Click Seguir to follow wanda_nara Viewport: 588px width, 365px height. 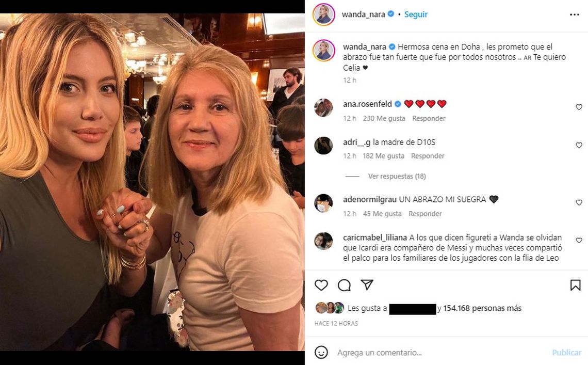tap(416, 14)
